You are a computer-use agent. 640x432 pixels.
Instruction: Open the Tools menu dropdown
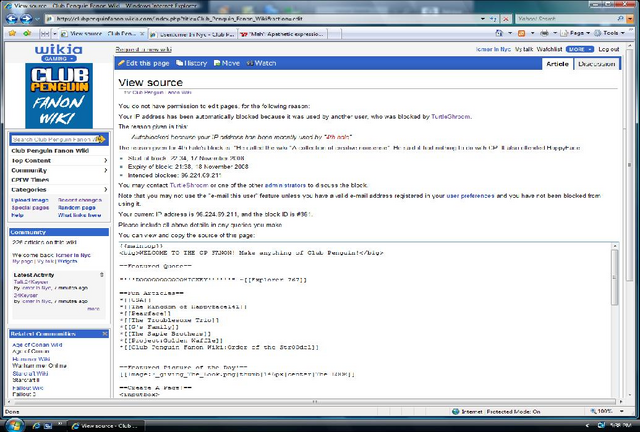(610, 33)
